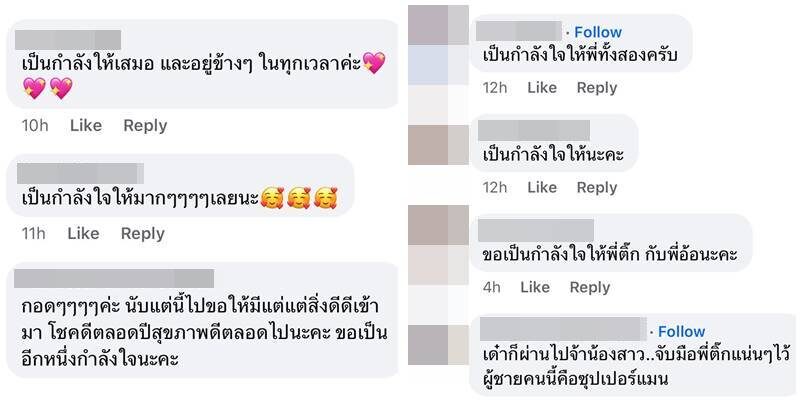Follow the top right commenter
Image resolution: width=800 pixels, height=404 pixels.
[598, 32]
